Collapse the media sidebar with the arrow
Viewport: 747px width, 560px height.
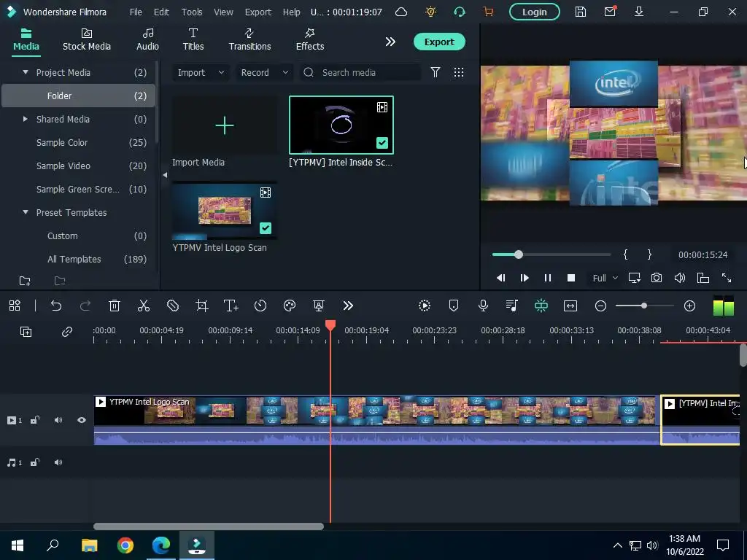165,175
